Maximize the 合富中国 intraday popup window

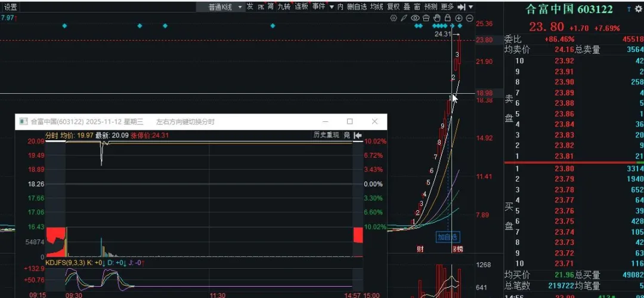pyautogui.click(x=349, y=121)
